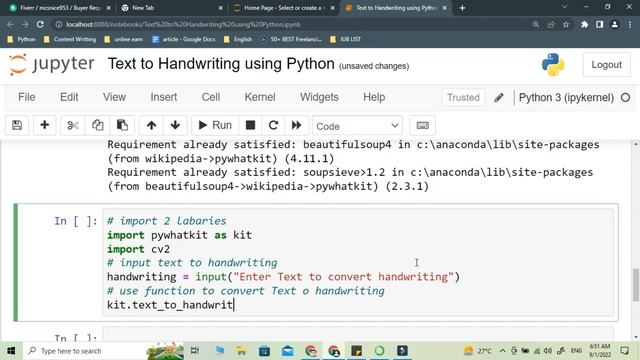The width and height of the screenshot is (640, 360).
Task: Cut selected cells with the scissors icon
Action: [x=73, y=125]
